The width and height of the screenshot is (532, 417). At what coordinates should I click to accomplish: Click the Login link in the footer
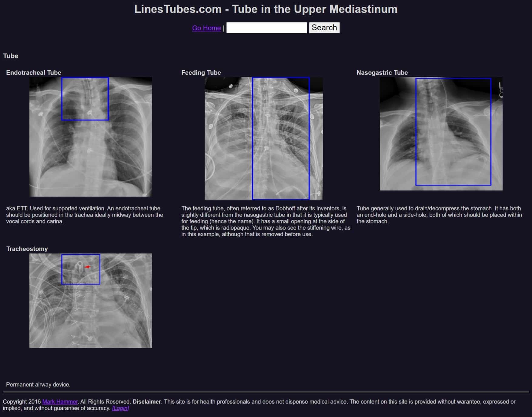120,408
